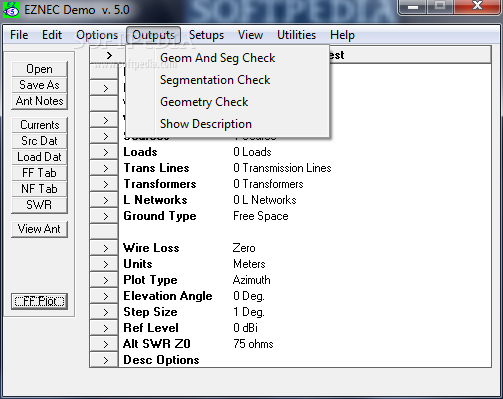Click the "75 ohms" value

coord(253,344)
